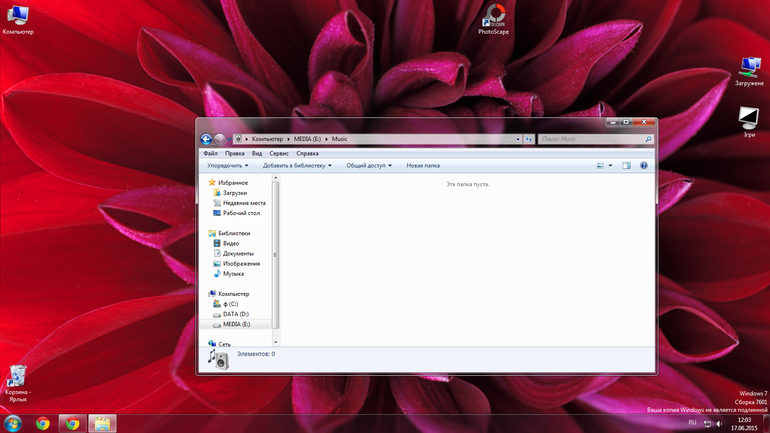The width and height of the screenshot is (770, 433).
Task: Open Explorer help question-mark icon
Action: tap(644, 166)
